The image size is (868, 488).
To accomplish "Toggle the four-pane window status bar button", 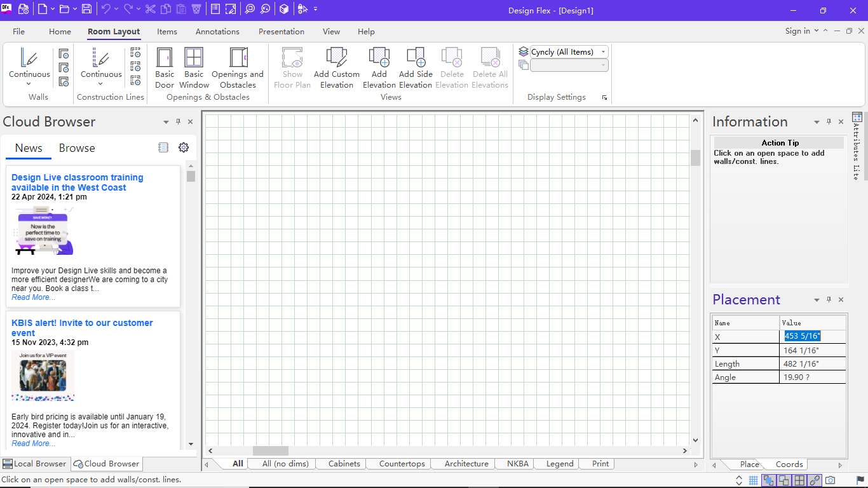I will 799,480.
